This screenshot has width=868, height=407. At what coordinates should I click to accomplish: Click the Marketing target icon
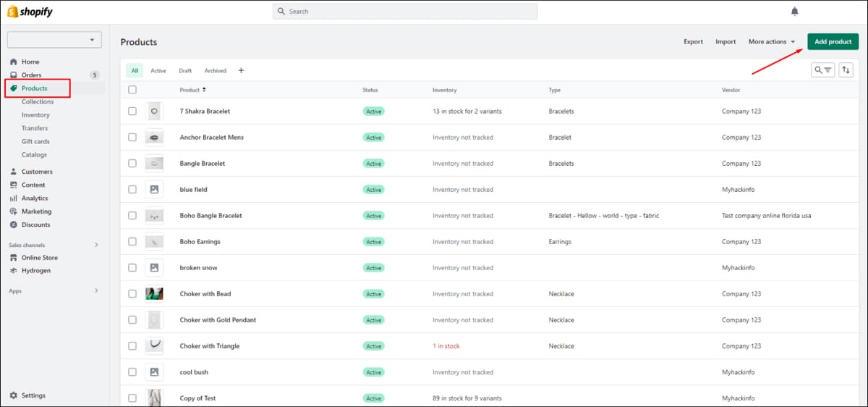[13, 211]
